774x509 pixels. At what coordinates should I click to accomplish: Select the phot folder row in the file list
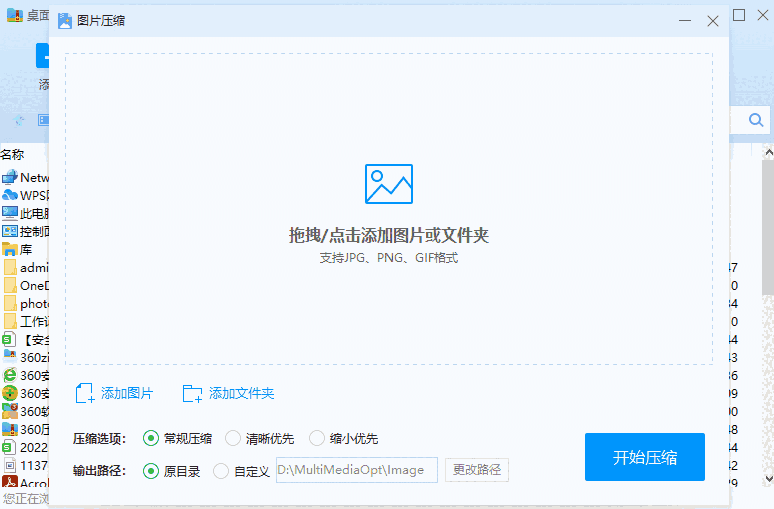(25, 303)
